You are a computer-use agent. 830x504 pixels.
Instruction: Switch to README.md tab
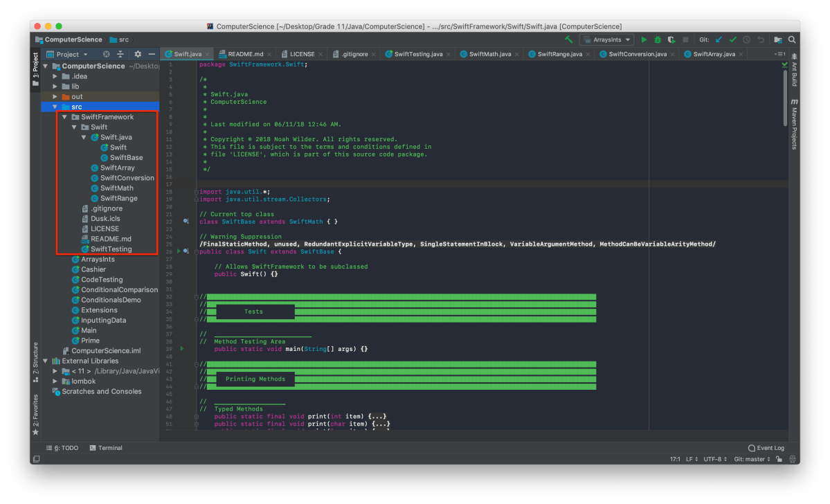coord(245,54)
